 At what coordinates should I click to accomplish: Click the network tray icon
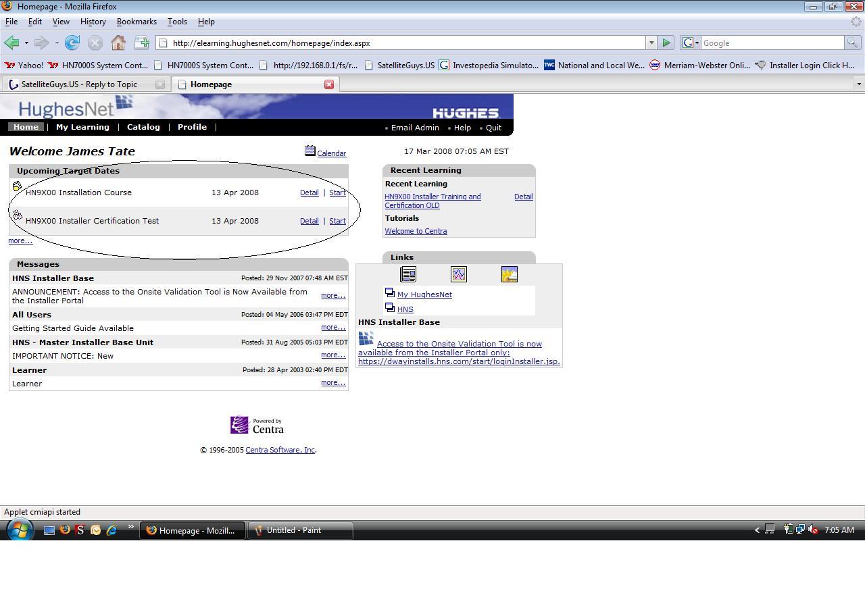click(800, 530)
